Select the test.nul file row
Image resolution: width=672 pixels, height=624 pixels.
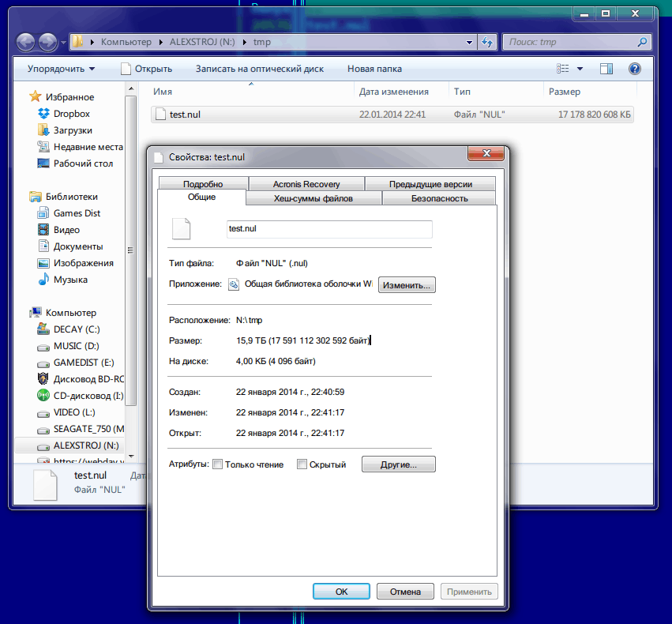click(392, 115)
